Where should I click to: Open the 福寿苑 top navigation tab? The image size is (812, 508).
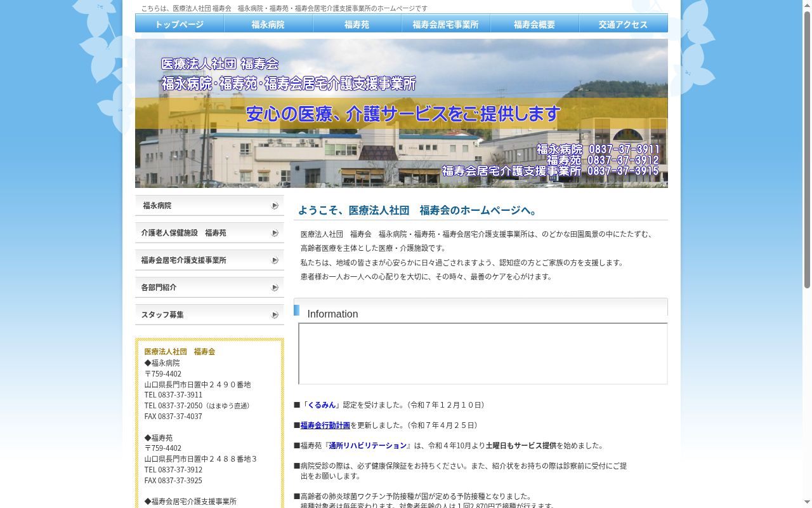tap(357, 24)
